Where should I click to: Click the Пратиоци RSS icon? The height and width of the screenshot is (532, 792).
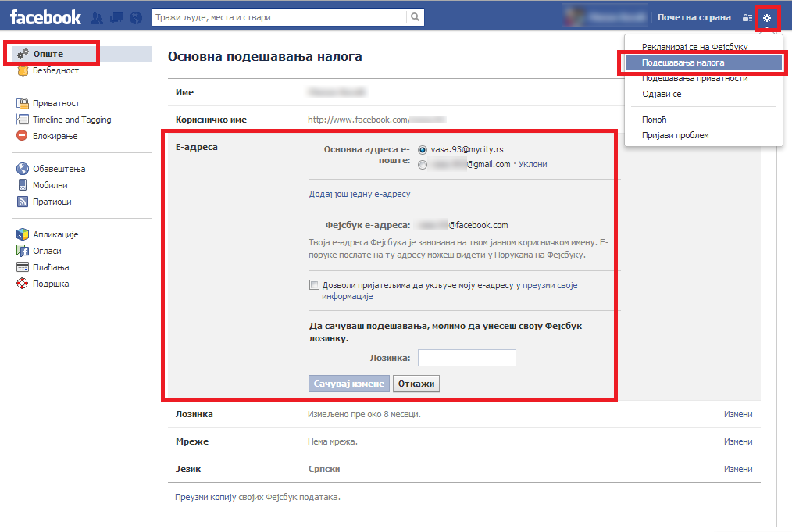click(22, 202)
